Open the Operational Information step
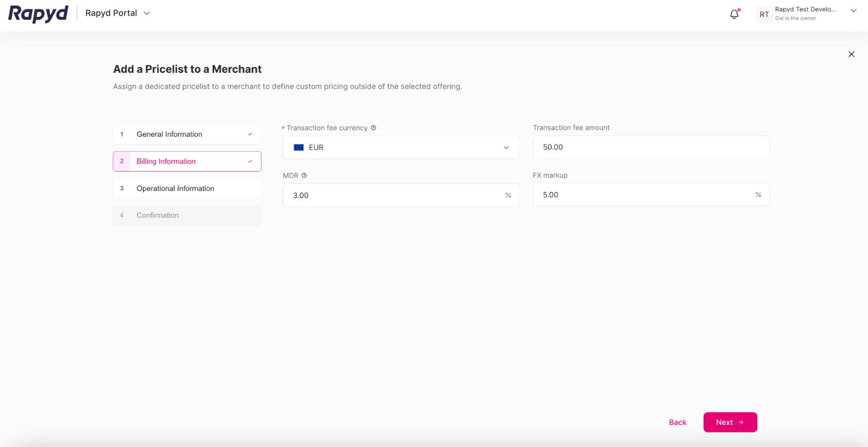The width and height of the screenshot is (868, 447). [x=187, y=188]
